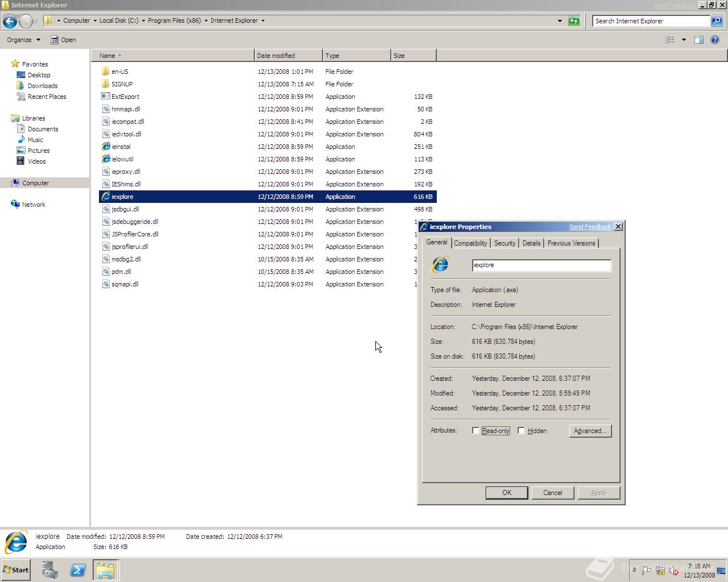728x582 pixels.
Task: Sort by Type column header
Action: click(357, 56)
